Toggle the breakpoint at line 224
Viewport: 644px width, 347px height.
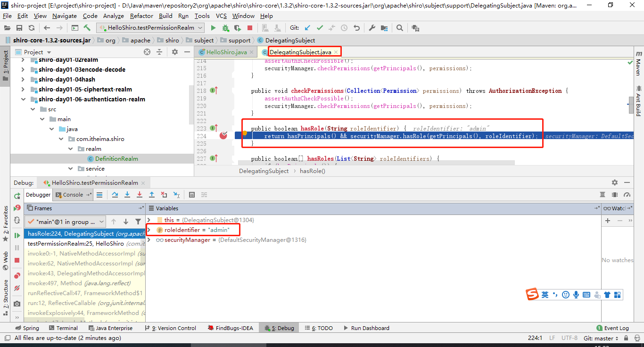tap(223, 136)
